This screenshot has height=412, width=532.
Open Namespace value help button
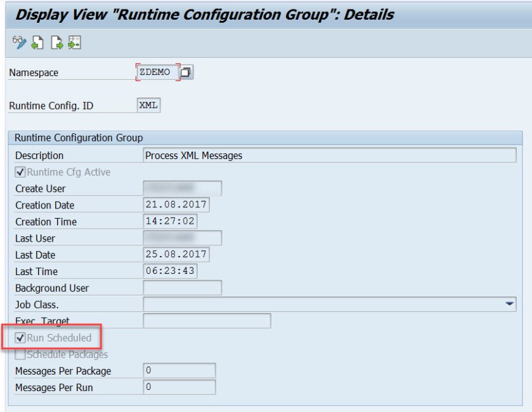pos(186,72)
